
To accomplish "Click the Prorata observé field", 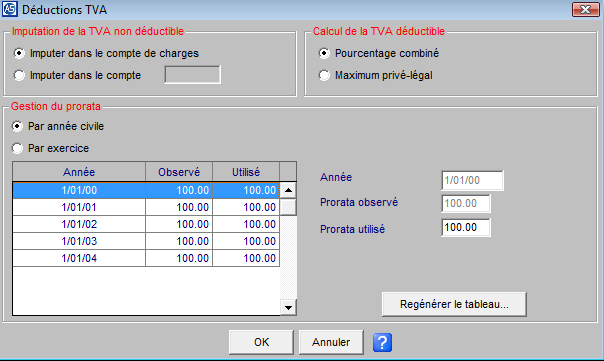I will (466, 203).
